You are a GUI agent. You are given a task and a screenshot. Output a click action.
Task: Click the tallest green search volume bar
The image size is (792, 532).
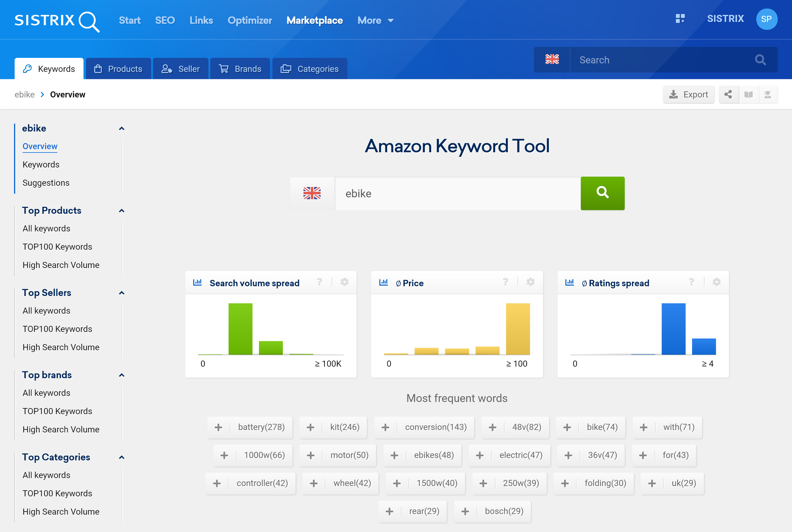[x=240, y=329]
